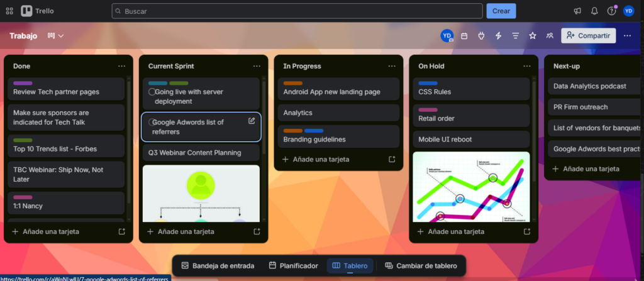
Task: Open Cambiar de tablero switcher
Action: 421,266
